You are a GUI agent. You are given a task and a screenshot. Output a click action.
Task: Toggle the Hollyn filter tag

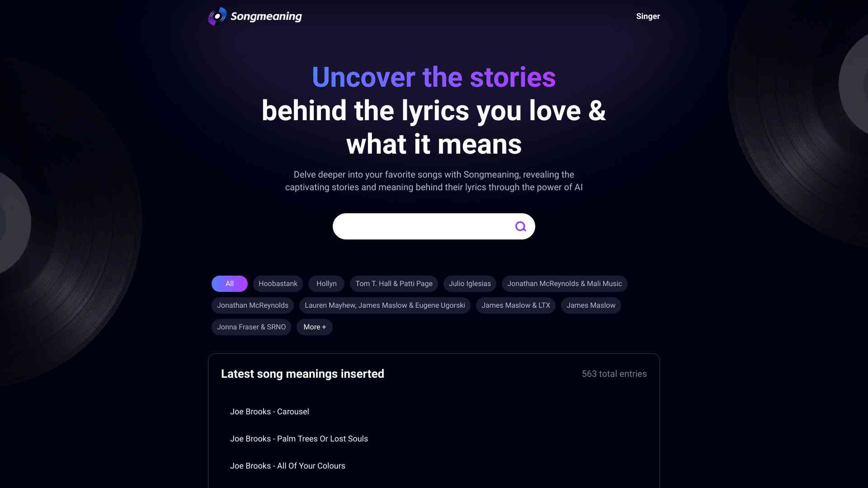326,284
